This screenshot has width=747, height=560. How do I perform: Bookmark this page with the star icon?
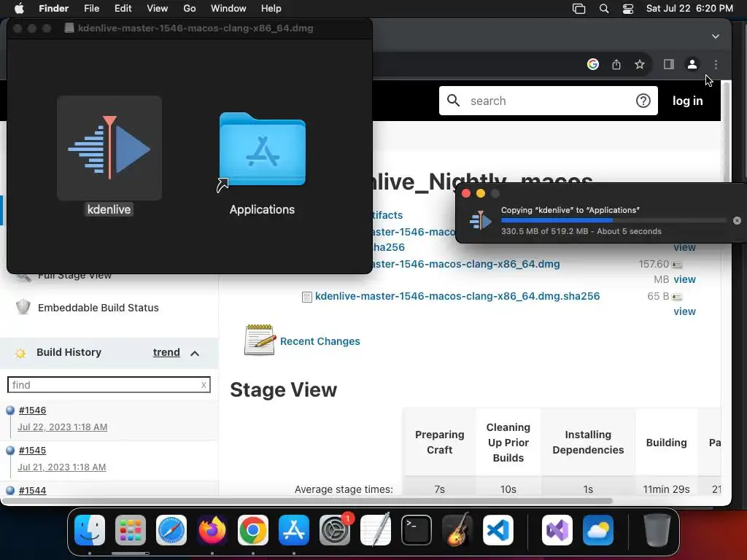coord(639,64)
